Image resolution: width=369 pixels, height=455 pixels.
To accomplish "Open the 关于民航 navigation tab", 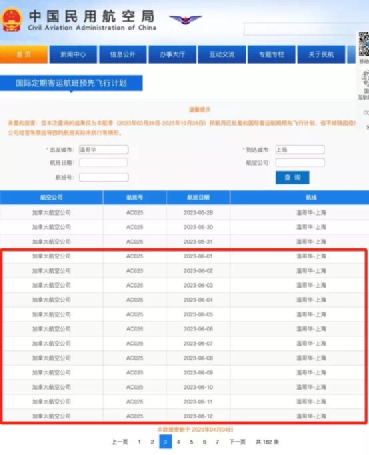I will pyautogui.click(x=321, y=55).
